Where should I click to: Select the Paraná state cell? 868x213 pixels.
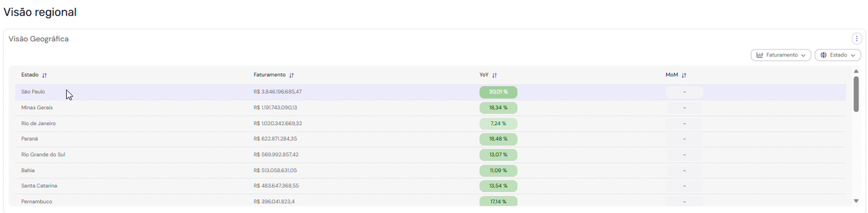click(29, 139)
